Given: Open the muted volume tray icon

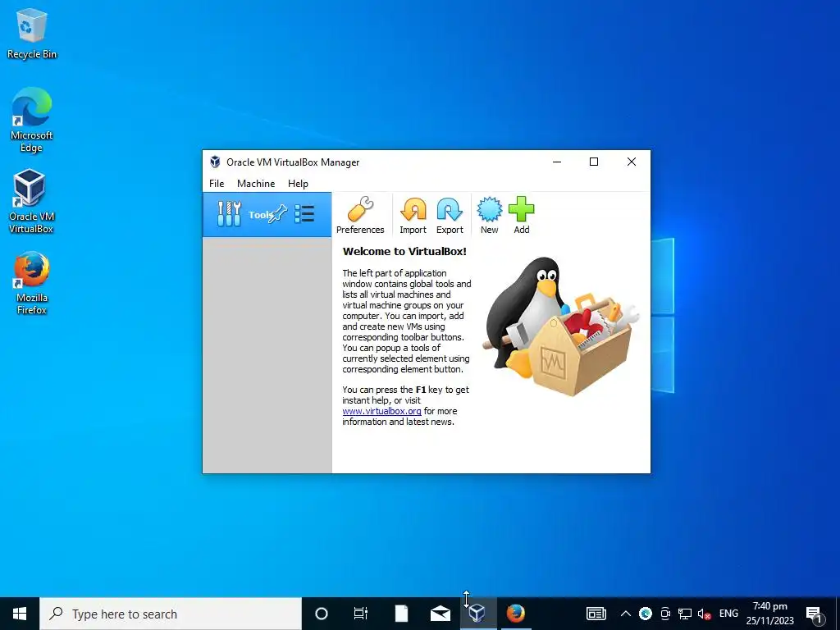Looking at the screenshot, I should tap(705, 614).
